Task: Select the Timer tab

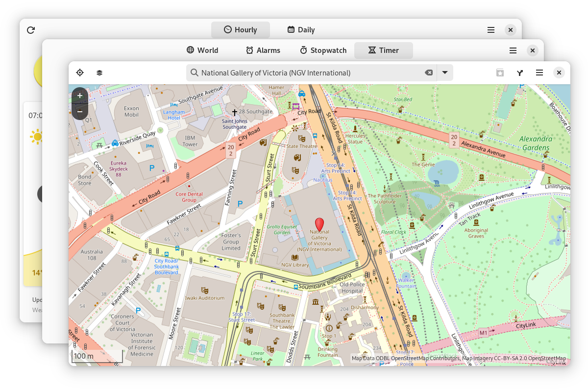Action: (x=383, y=50)
